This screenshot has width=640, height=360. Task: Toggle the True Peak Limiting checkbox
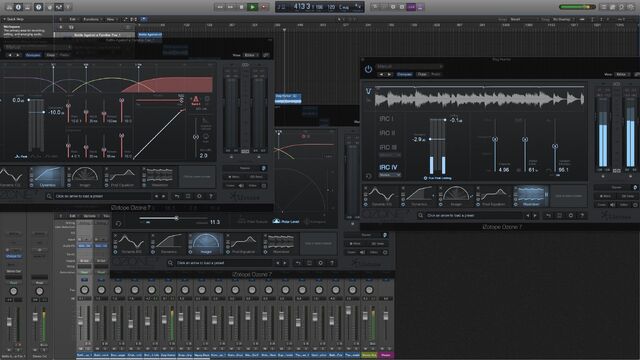tap(425, 178)
